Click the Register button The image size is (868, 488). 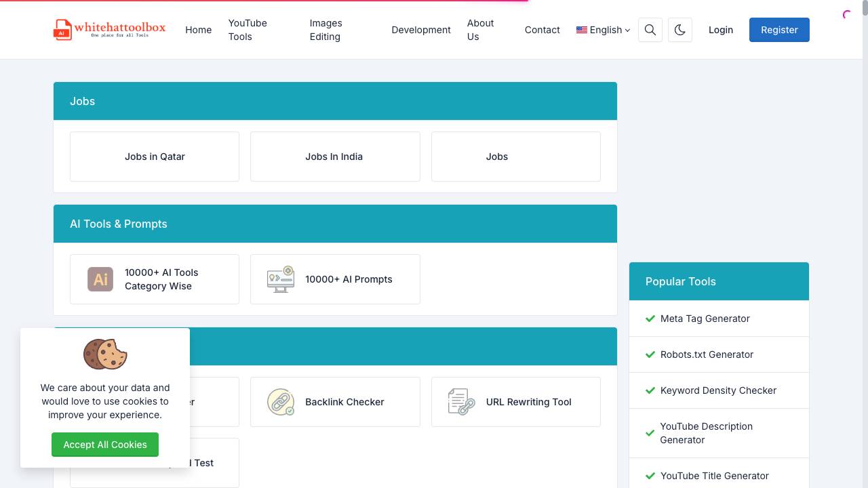click(x=779, y=30)
